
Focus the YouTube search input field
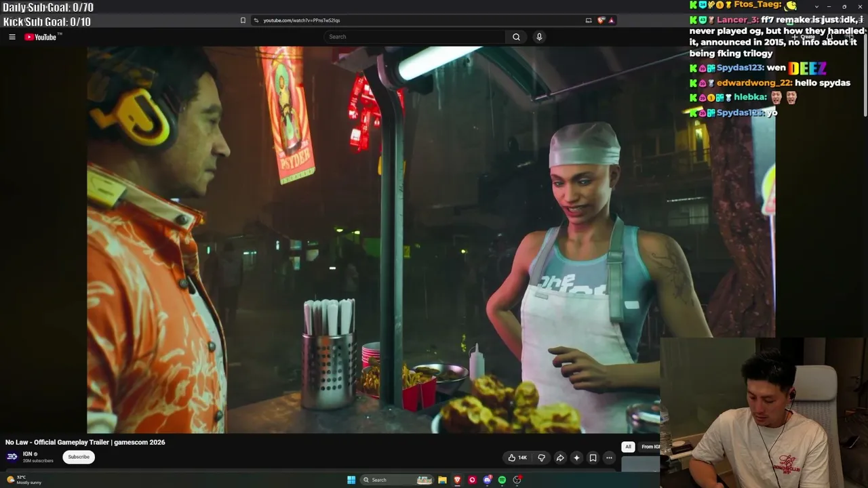[414, 37]
